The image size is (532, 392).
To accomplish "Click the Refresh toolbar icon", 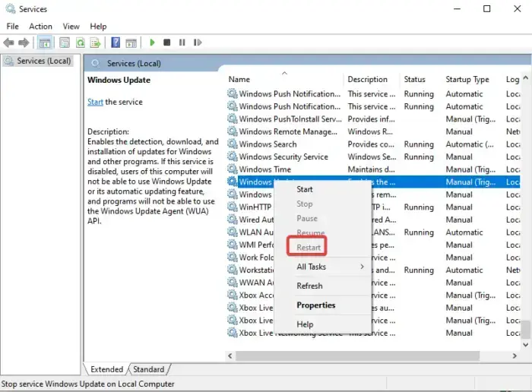I will coord(80,43).
